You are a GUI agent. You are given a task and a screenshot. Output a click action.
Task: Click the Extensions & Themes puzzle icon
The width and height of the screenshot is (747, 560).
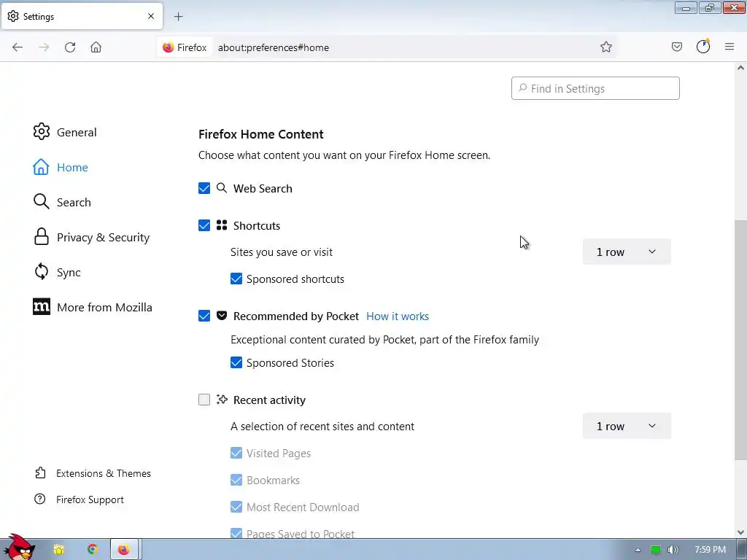[x=41, y=472]
